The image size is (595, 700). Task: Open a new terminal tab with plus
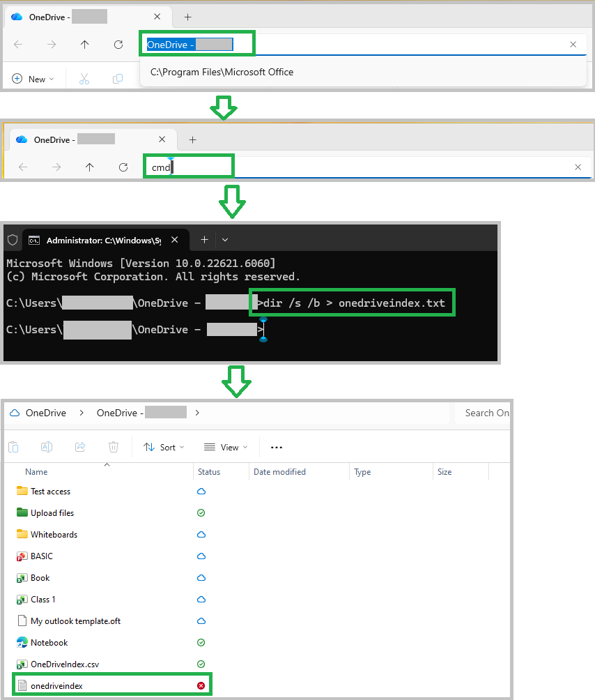204,240
